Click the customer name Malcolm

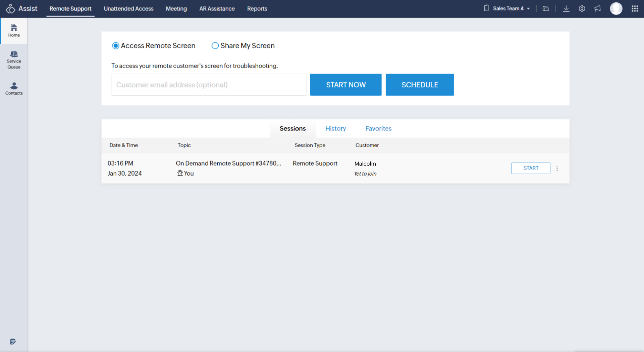365,164
